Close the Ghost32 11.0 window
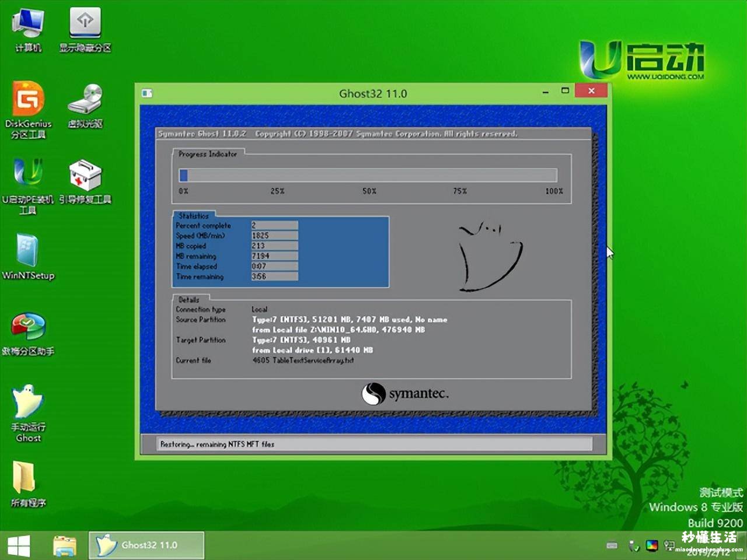Image resolution: width=747 pixels, height=560 pixels. point(591,90)
